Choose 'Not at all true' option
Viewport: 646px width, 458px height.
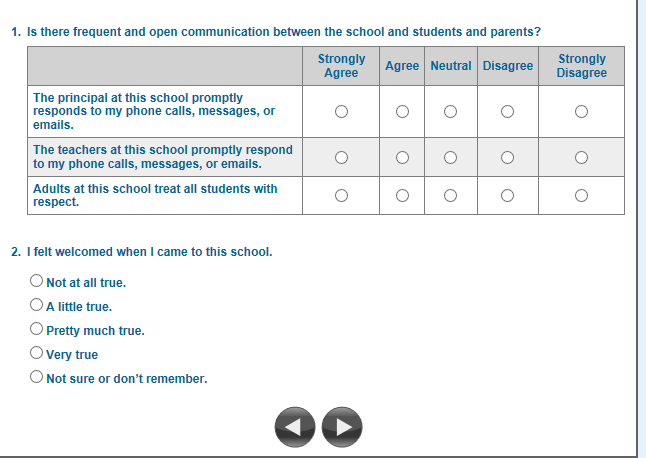click(37, 282)
